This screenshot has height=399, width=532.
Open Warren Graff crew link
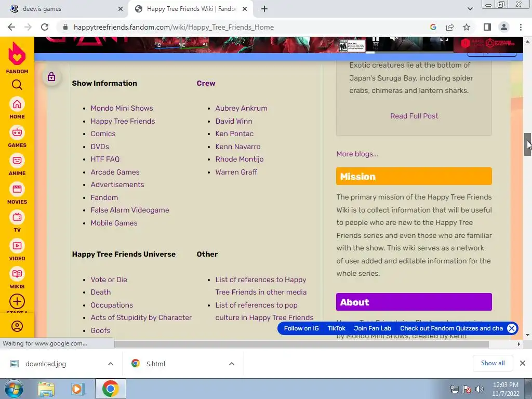point(236,172)
